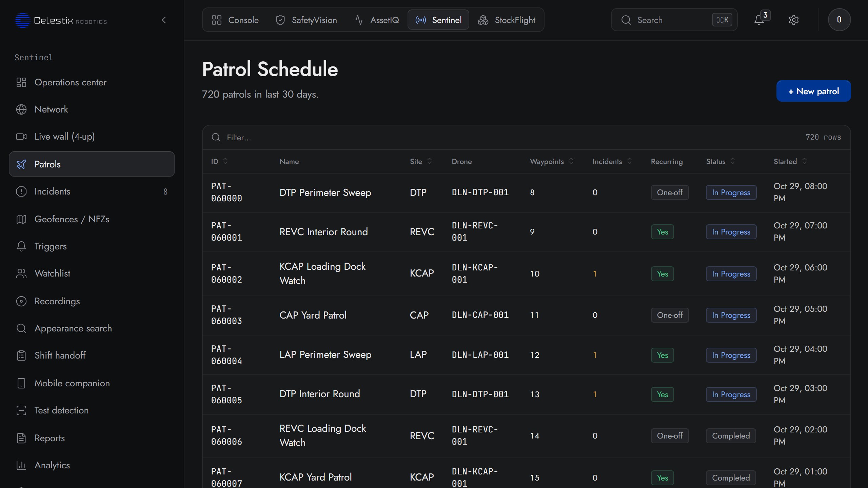The image size is (868, 488).
Task: Click the Name column header
Action: click(x=289, y=161)
